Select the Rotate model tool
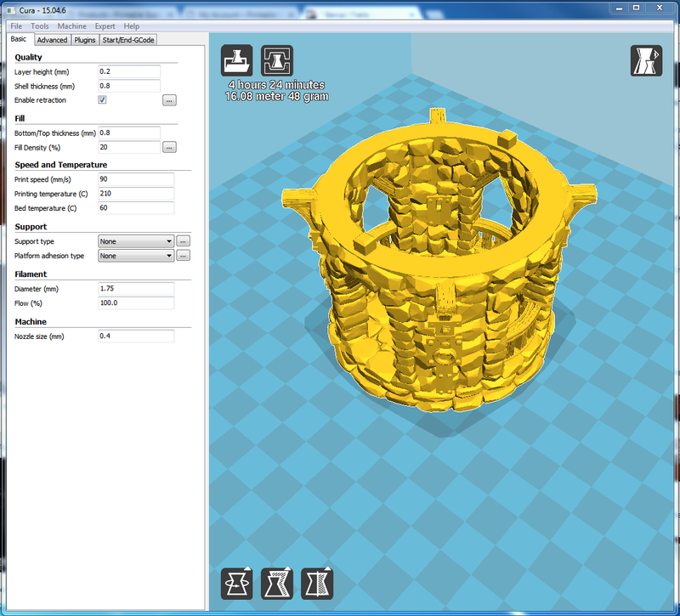The width and height of the screenshot is (680, 616). [x=237, y=584]
